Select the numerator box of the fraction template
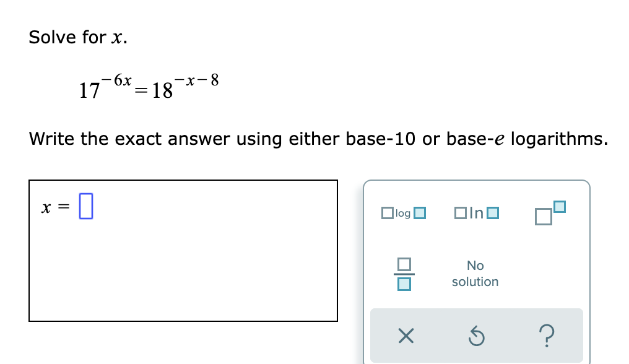This screenshot has height=364, width=629. click(403, 263)
